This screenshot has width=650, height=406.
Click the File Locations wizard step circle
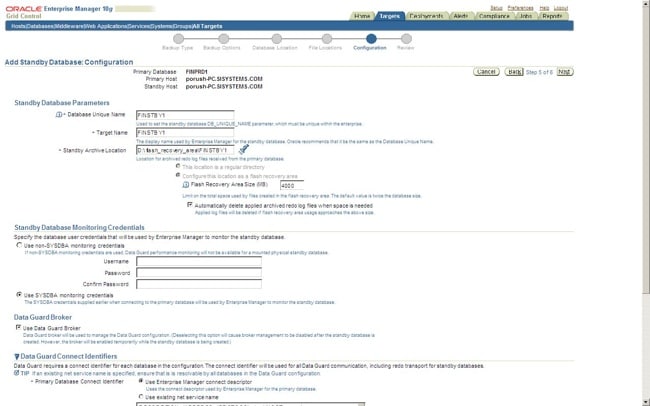pos(327,39)
